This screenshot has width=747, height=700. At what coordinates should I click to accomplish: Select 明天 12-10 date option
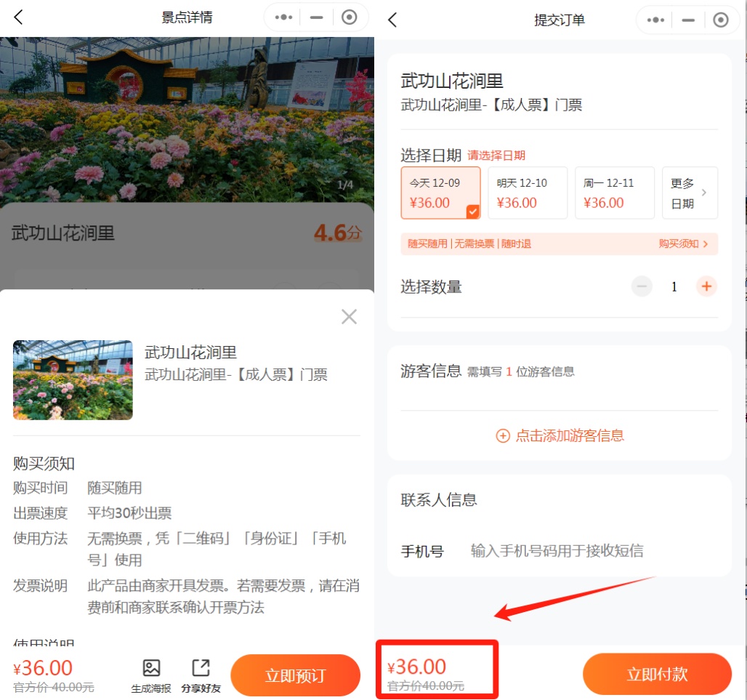527,193
